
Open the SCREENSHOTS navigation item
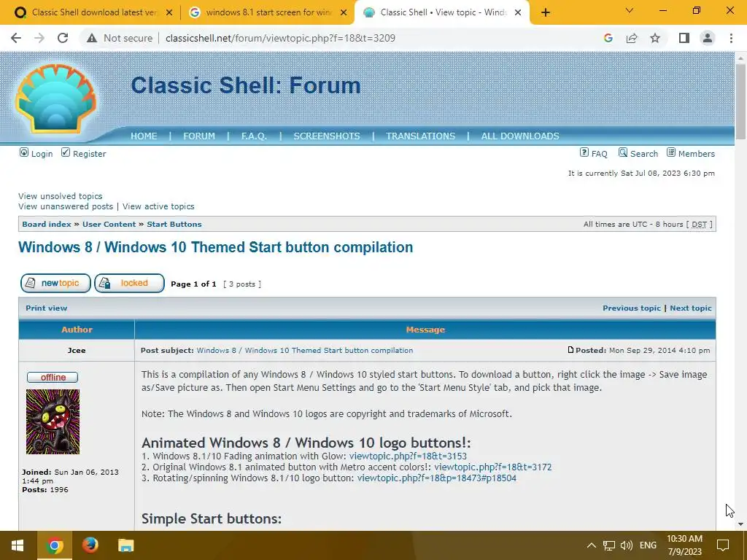pyautogui.click(x=327, y=136)
